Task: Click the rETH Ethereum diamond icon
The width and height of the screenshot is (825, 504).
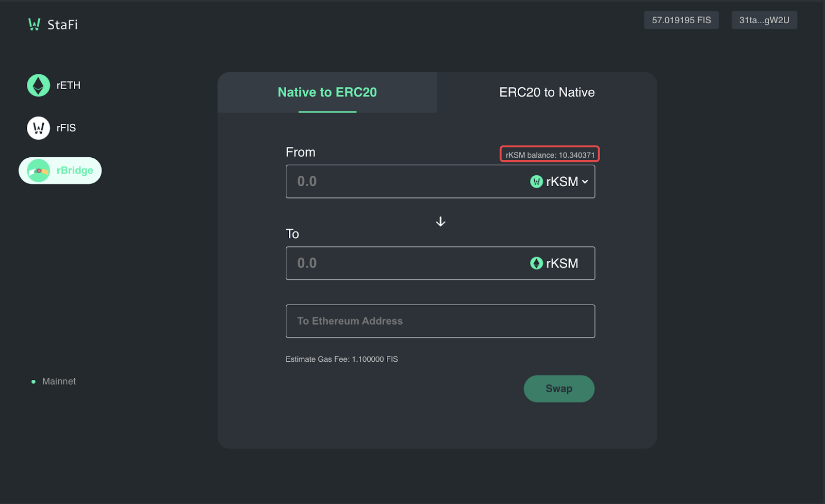Action: [38, 86]
